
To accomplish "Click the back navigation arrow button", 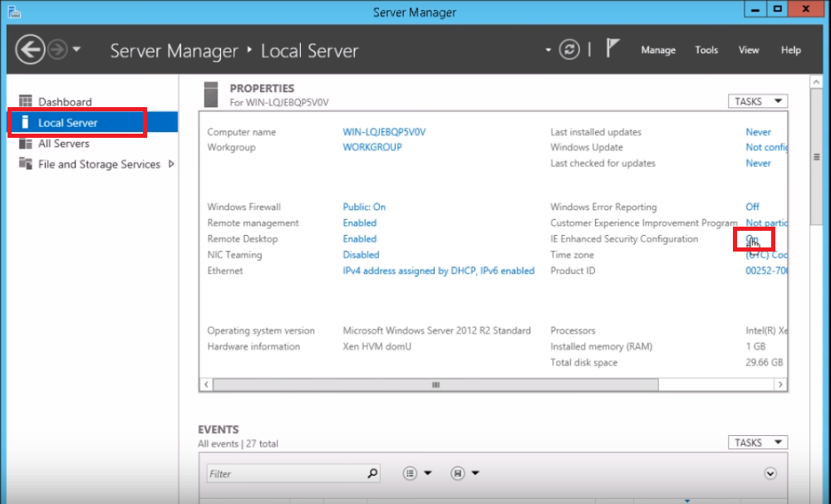I will pyautogui.click(x=30, y=50).
